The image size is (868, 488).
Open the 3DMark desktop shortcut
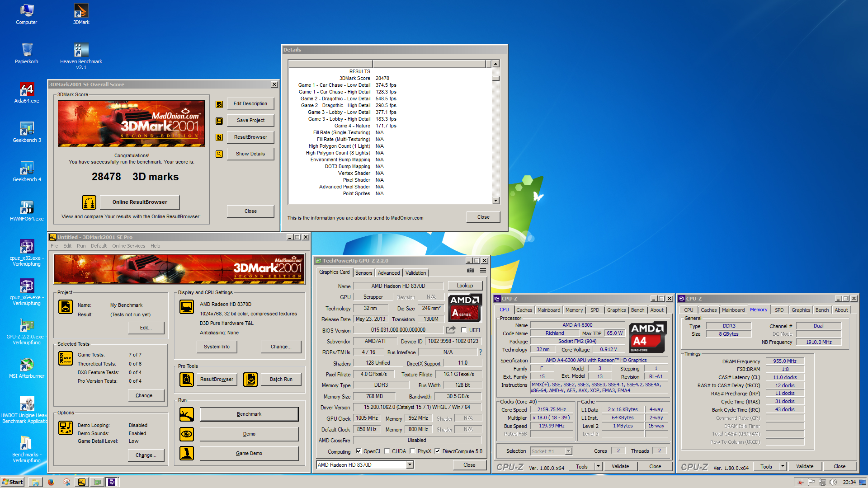[x=81, y=14]
